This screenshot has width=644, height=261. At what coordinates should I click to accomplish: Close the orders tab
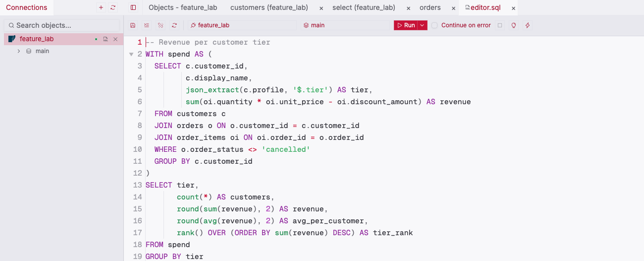coord(453,8)
